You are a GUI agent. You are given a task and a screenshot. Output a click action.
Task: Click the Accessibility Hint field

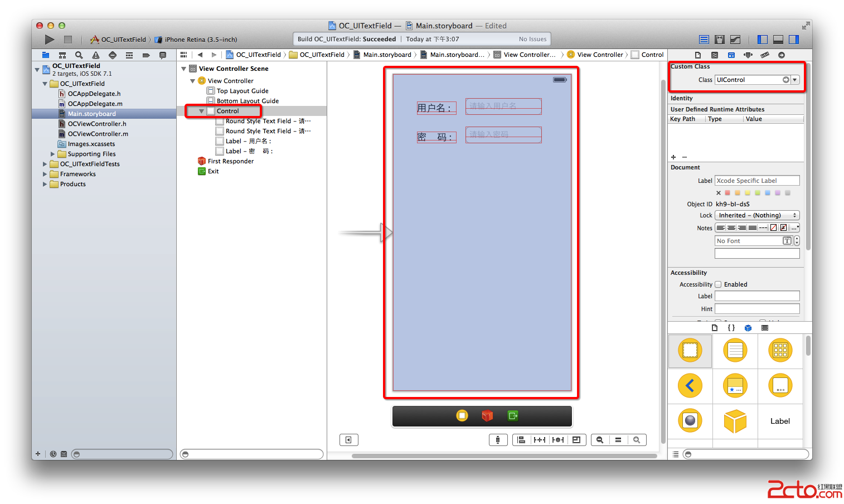757,309
